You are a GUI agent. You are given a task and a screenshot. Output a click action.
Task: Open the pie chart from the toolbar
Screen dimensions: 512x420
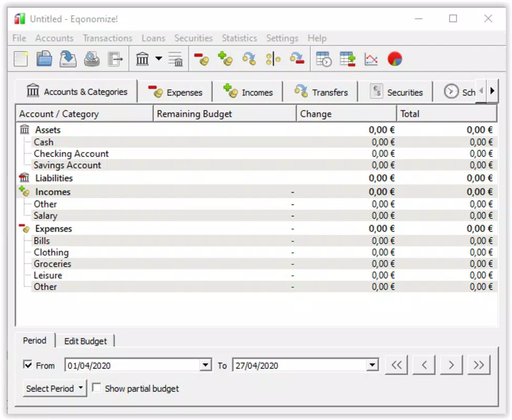coord(395,59)
